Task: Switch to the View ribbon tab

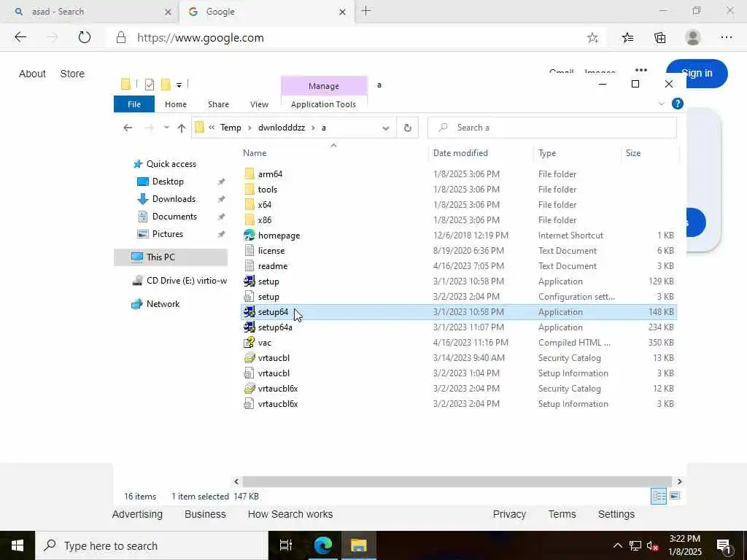Action: (x=259, y=104)
